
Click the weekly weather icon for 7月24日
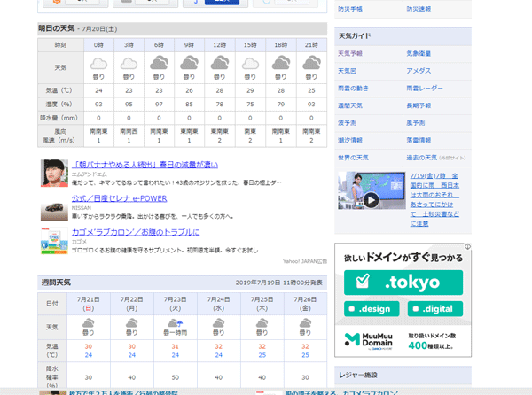pos(218,323)
